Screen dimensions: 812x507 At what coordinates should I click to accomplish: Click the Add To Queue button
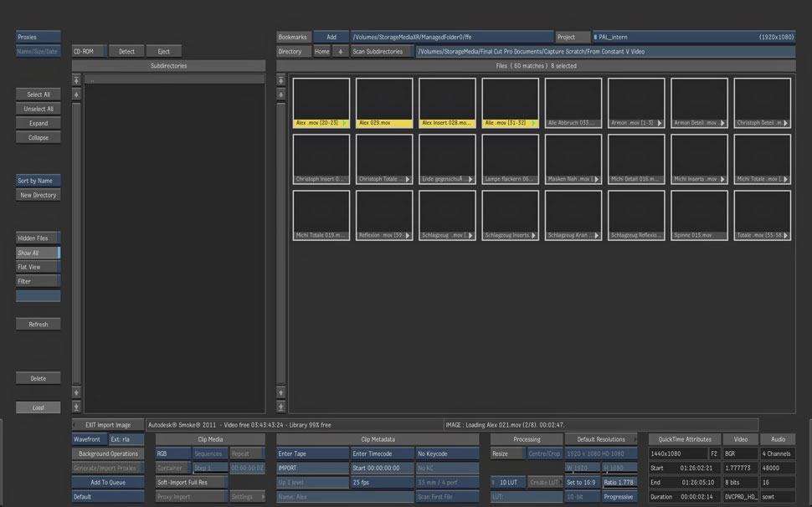(107, 483)
